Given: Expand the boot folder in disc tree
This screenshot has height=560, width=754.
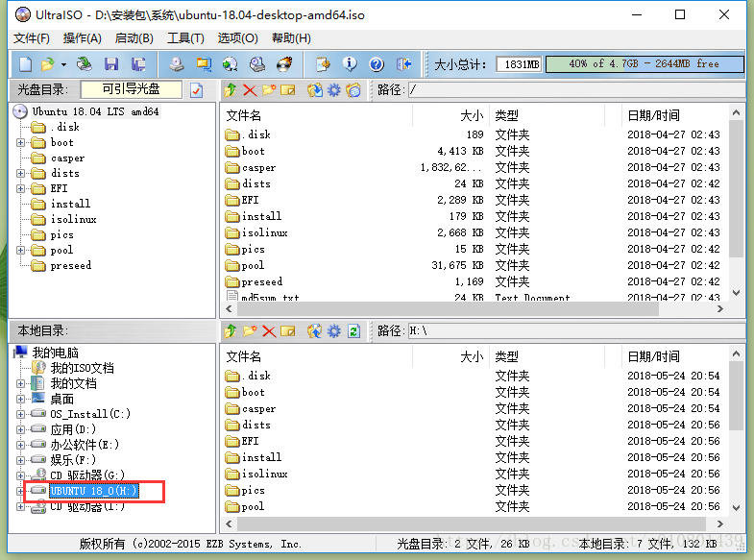Looking at the screenshot, I should pos(20,142).
